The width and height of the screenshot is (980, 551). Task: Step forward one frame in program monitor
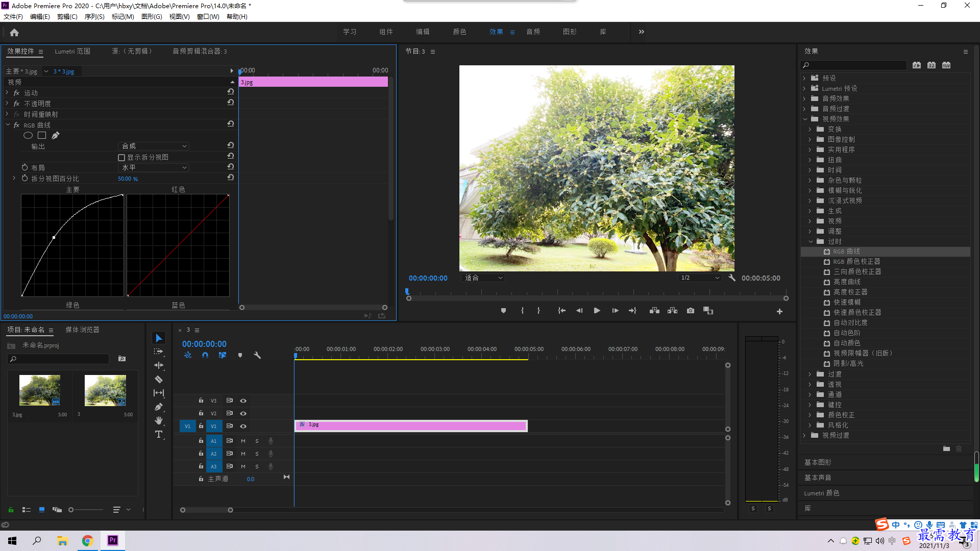(615, 311)
